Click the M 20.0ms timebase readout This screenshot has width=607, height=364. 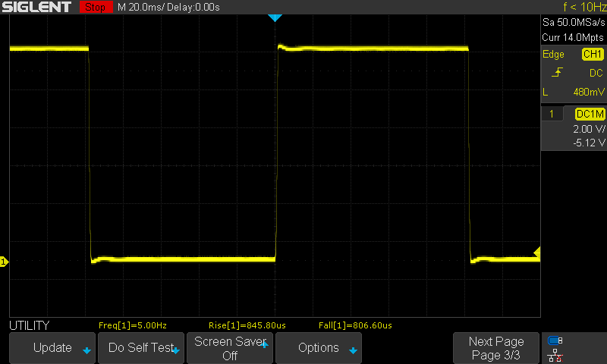(x=141, y=8)
